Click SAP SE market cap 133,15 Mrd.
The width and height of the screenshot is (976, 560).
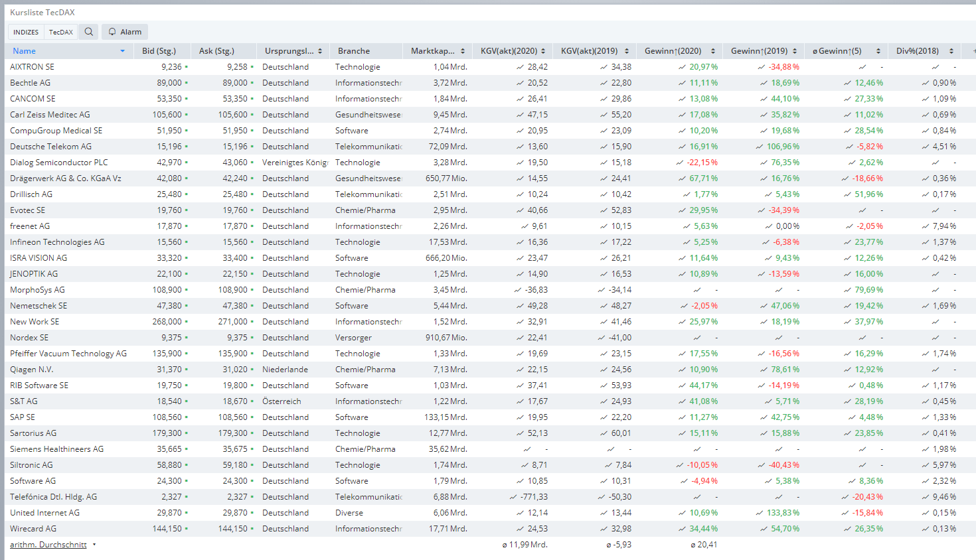446,417
